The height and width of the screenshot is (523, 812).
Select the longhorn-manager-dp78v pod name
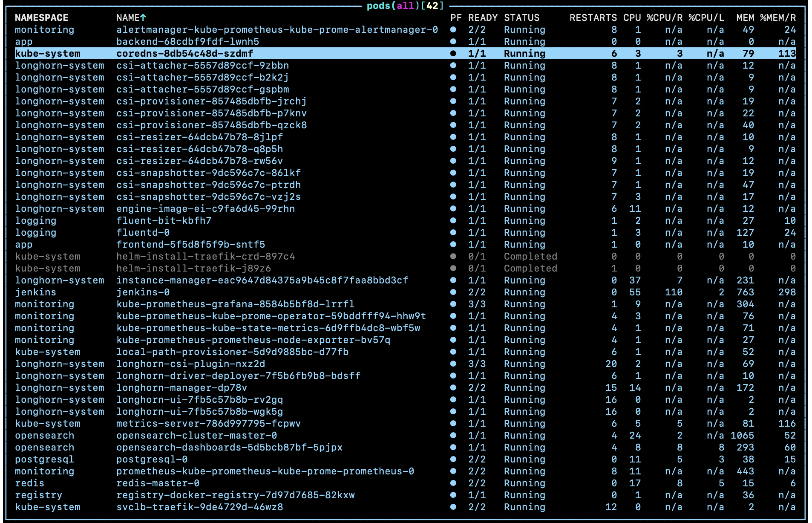coord(182,387)
